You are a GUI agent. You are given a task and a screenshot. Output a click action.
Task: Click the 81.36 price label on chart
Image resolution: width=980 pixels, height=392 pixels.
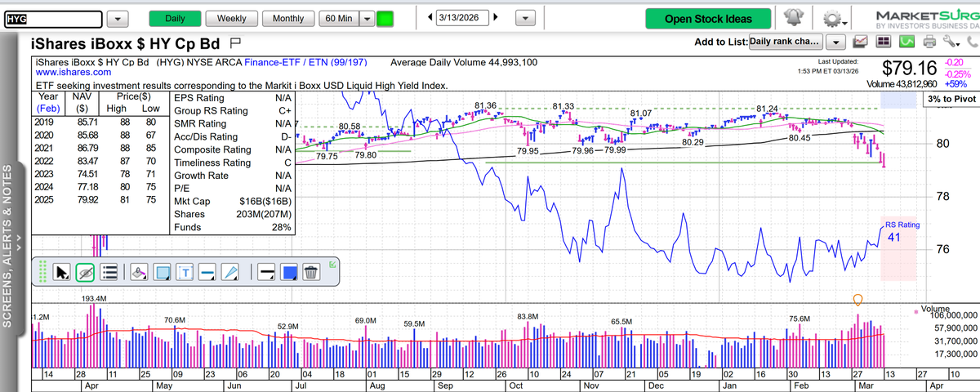(485, 106)
